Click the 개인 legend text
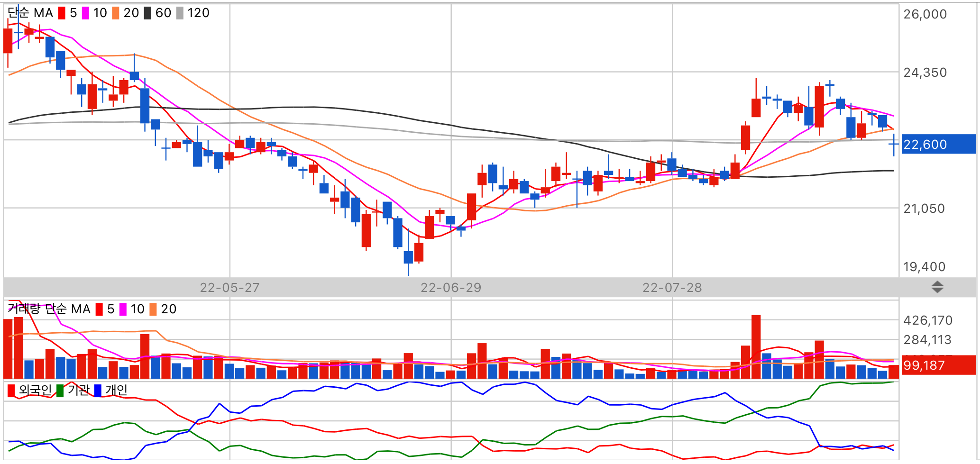Screen dimensions: 980x464 pyautogui.click(x=117, y=390)
